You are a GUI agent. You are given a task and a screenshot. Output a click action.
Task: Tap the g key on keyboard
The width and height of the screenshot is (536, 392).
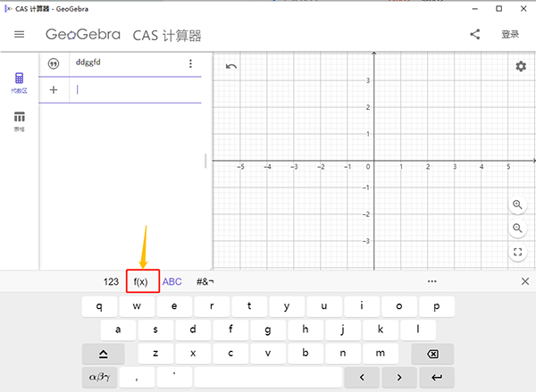tap(268, 329)
